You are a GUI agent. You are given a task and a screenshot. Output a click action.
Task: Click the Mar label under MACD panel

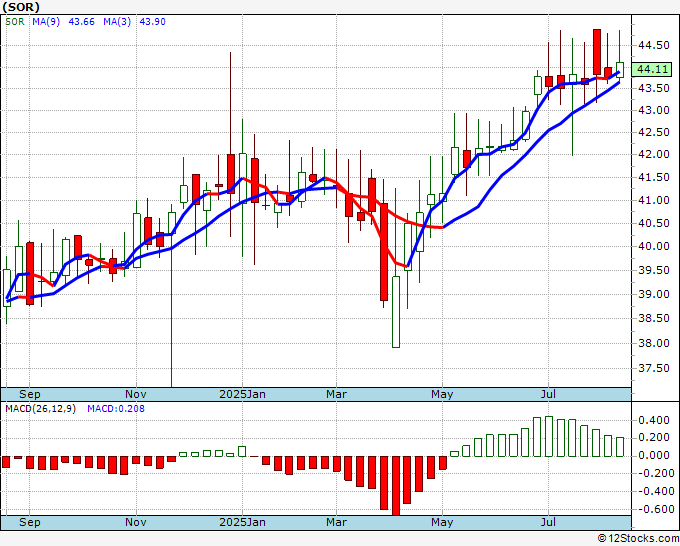[x=337, y=522]
